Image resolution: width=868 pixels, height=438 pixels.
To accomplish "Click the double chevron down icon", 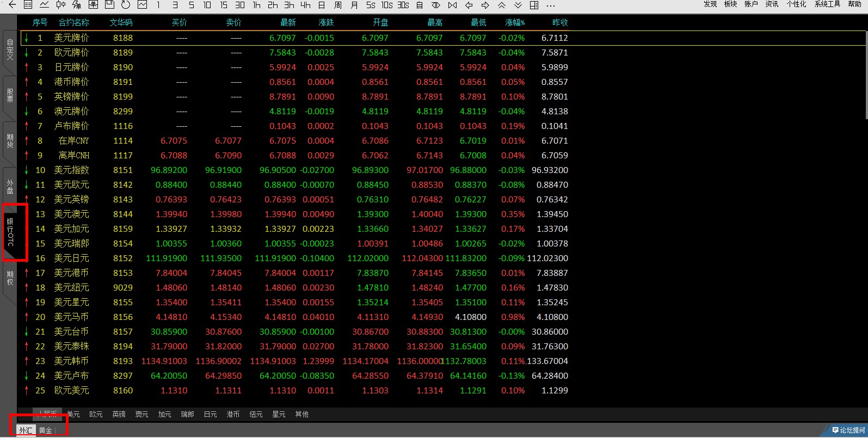I will click(518, 5).
